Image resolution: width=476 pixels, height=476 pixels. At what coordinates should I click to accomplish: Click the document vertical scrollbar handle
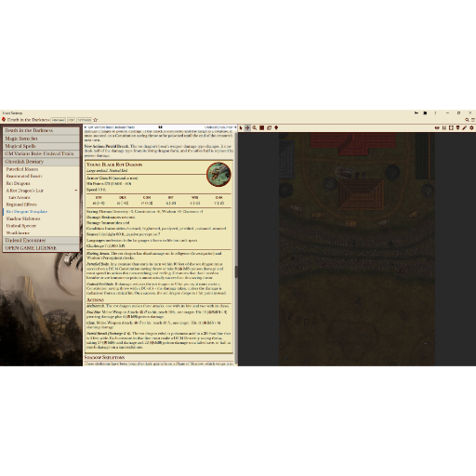click(x=236, y=271)
